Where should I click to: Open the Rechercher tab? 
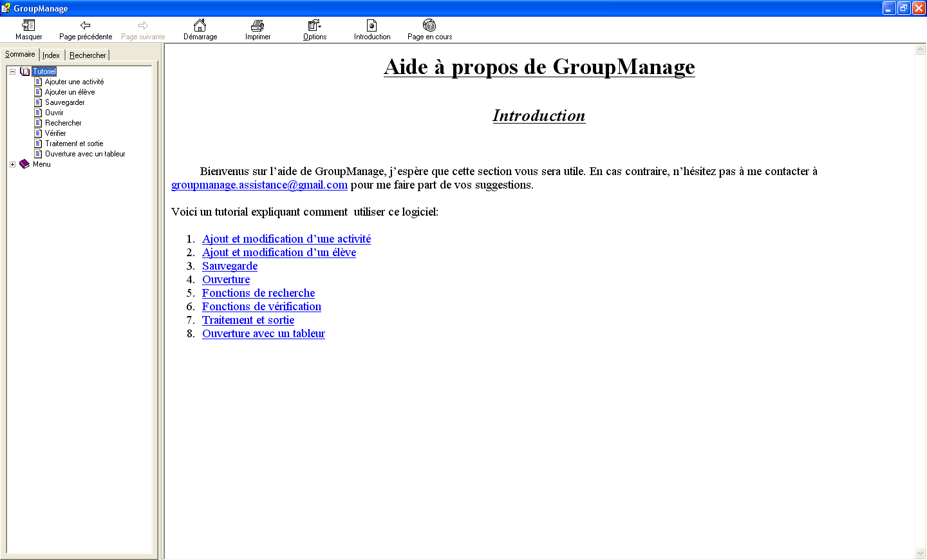click(x=88, y=55)
